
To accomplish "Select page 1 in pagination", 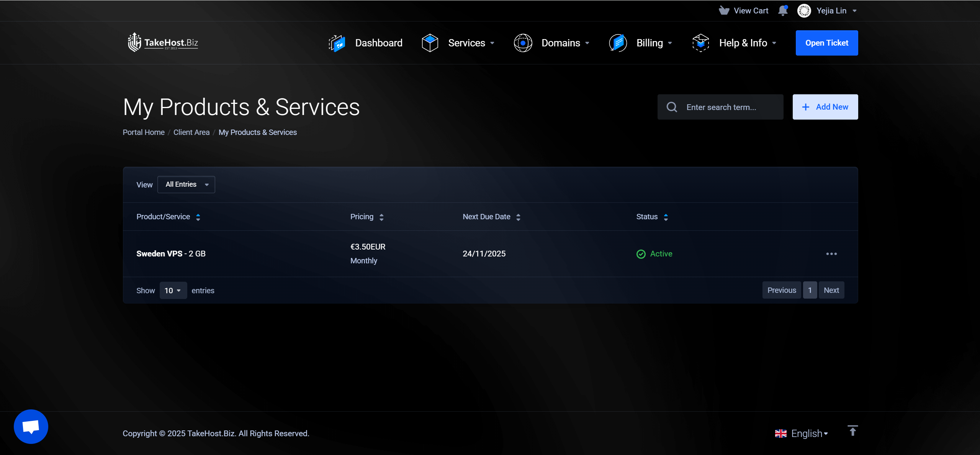I will [810, 290].
